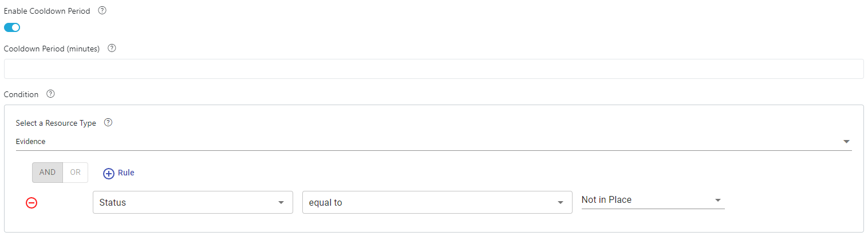
Task: Focus the Cooldown Period minutes input field
Action: click(433, 69)
